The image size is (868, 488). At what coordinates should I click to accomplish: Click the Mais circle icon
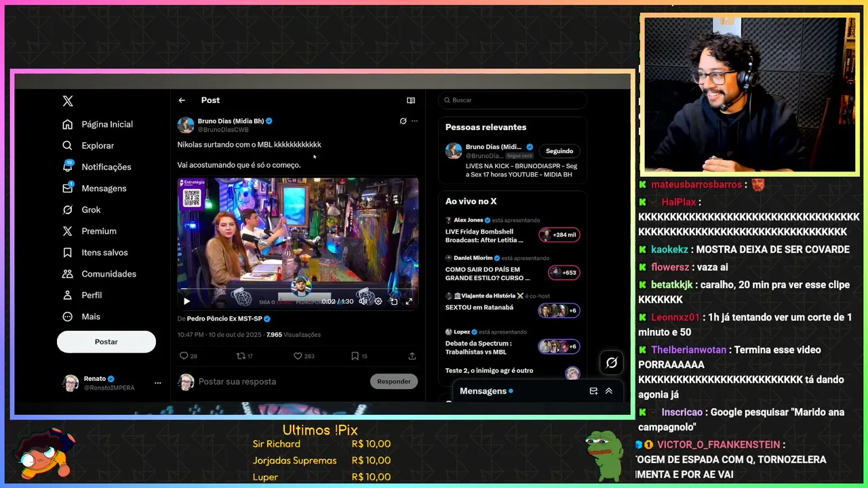67,317
